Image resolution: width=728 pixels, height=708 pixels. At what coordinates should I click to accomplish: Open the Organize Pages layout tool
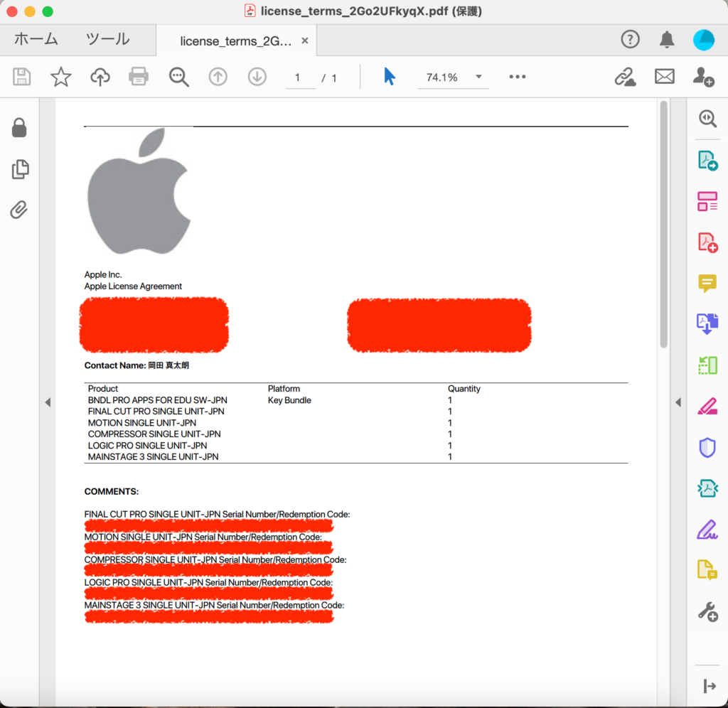(707, 201)
